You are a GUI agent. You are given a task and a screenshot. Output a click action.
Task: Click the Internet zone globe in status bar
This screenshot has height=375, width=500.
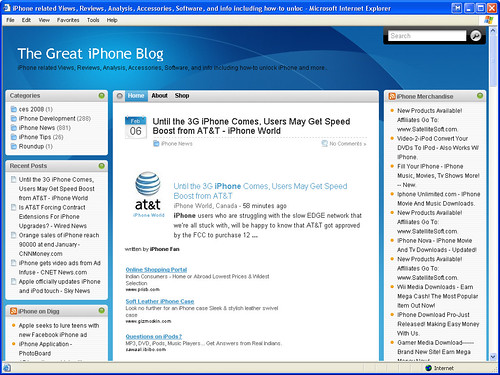(x=429, y=368)
